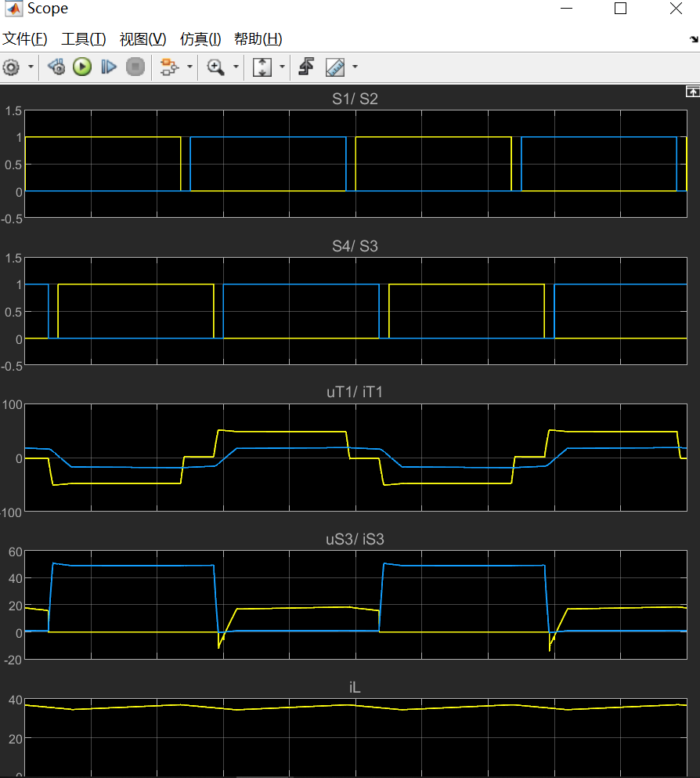Close the Scope window
This screenshot has height=778, width=700.
[x=677, y=9]
